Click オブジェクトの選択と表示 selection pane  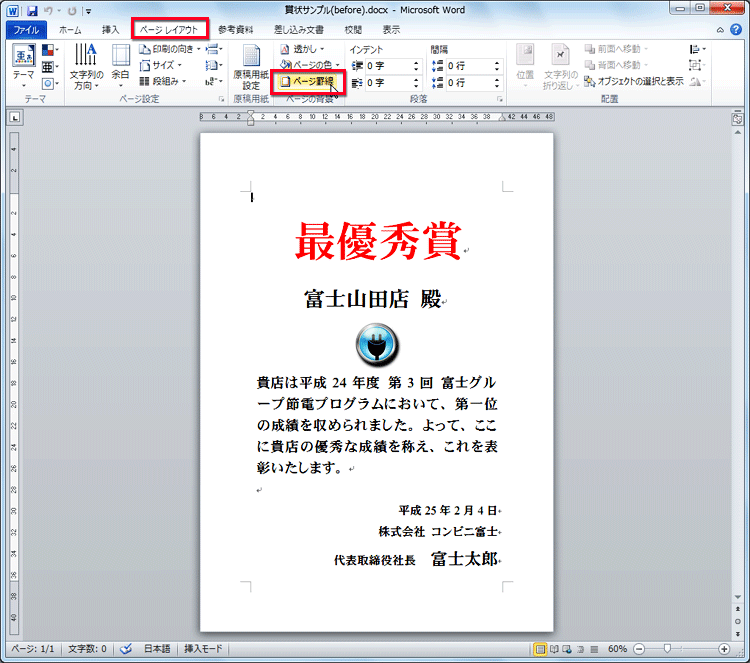coord(634,81)
